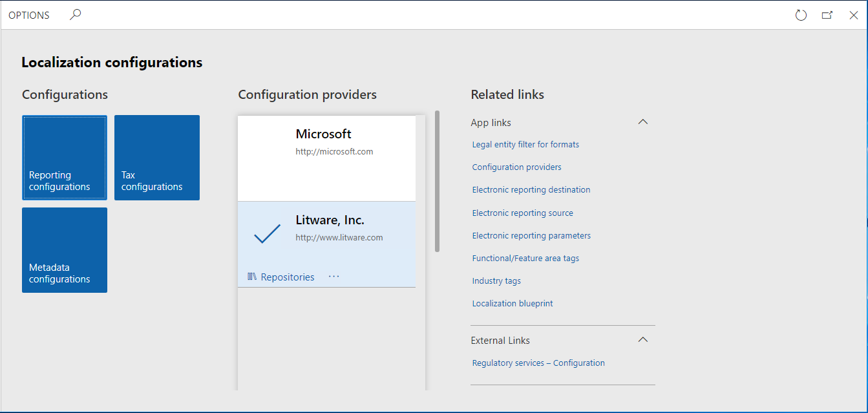
Task: Open the Localization blueprint link
Action: click(512, 303)
